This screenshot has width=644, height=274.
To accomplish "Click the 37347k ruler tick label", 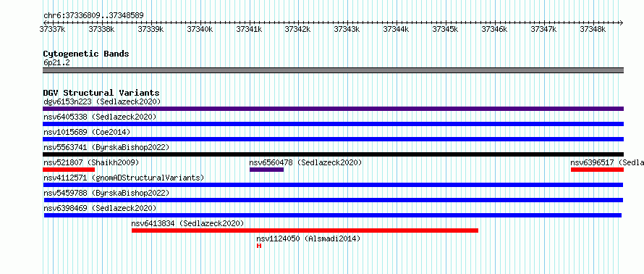I will coord(543,29).
